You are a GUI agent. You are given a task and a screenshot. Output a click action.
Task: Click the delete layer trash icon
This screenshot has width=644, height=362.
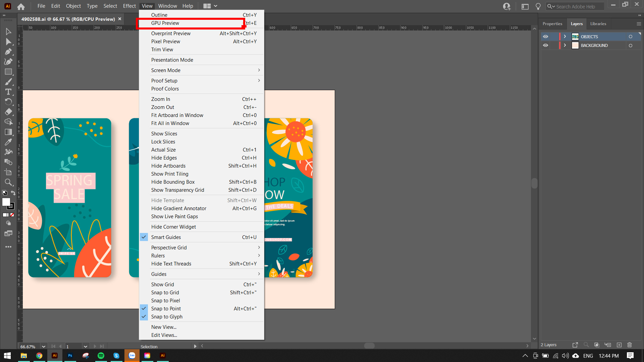coord(629,345)
